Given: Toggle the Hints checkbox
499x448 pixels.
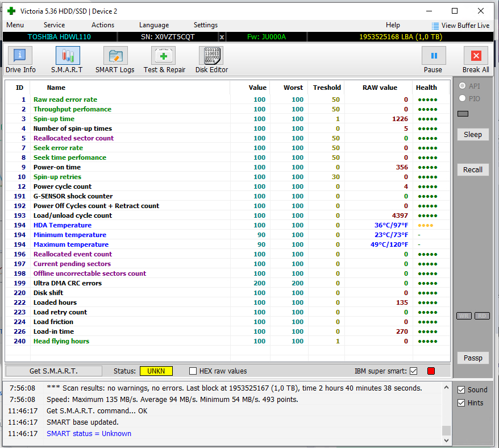Looking at the screenshot, I should coord(461,403).
